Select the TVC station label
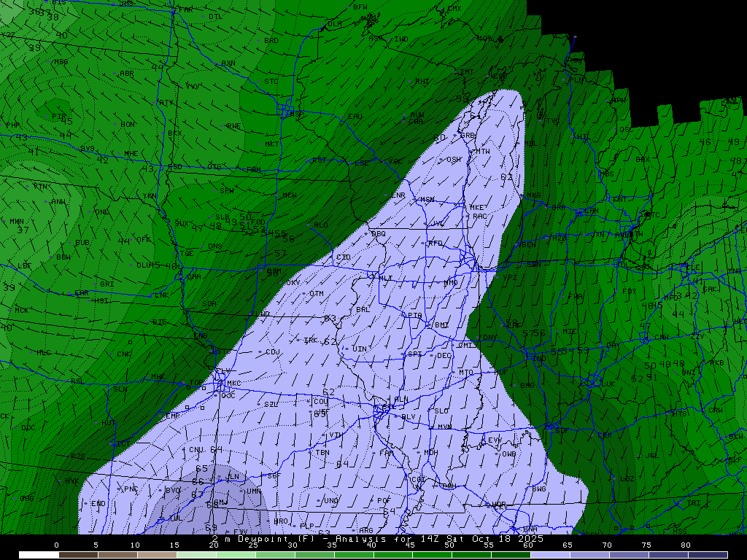The image size is (747, 560). tap(552, 121)
